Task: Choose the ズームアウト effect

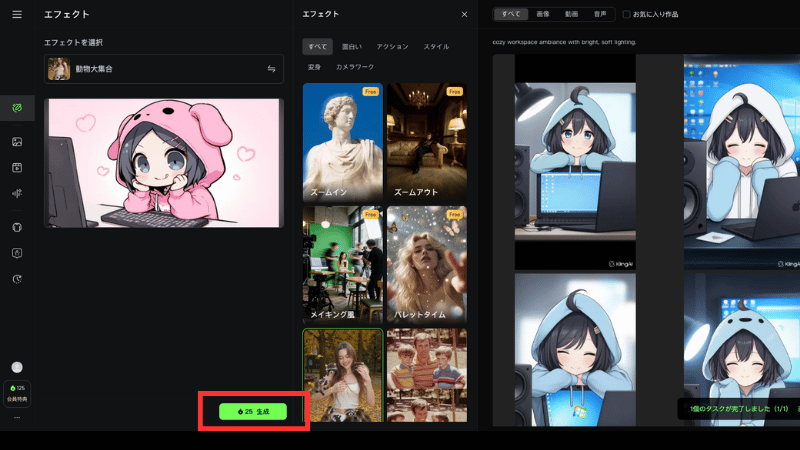Action: [427, 142]
